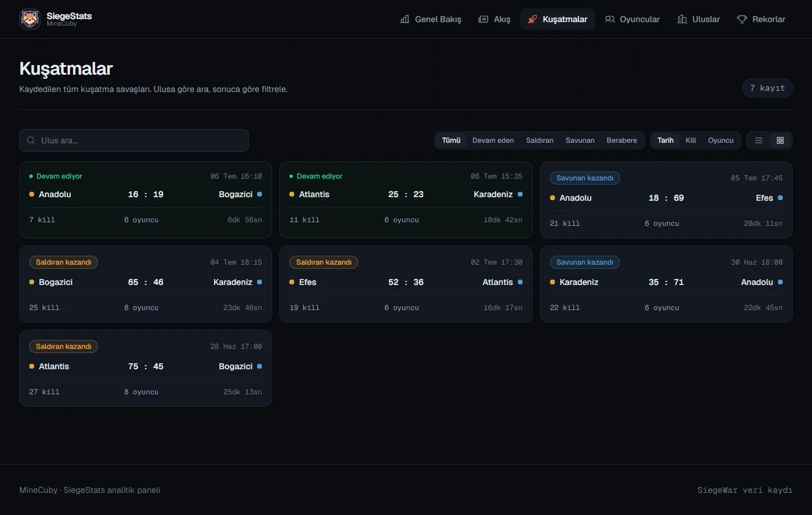Open the Atlantis vs Bogazici 28 Haz siege
The height and width of the screenshot is (515, 812).
pyautogui.click(x=145, y=368)
